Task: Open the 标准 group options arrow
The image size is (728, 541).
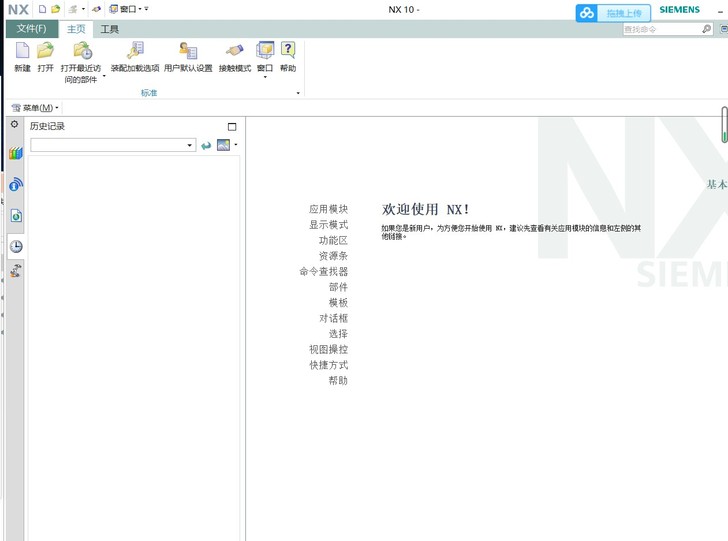Action: tap(298, 93)
